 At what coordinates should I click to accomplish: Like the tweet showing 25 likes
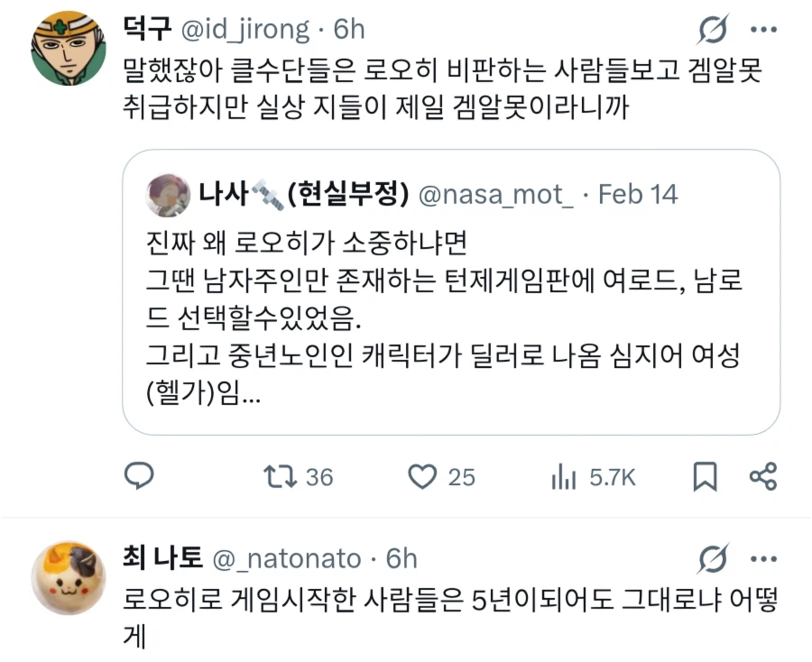pos(426,476)
